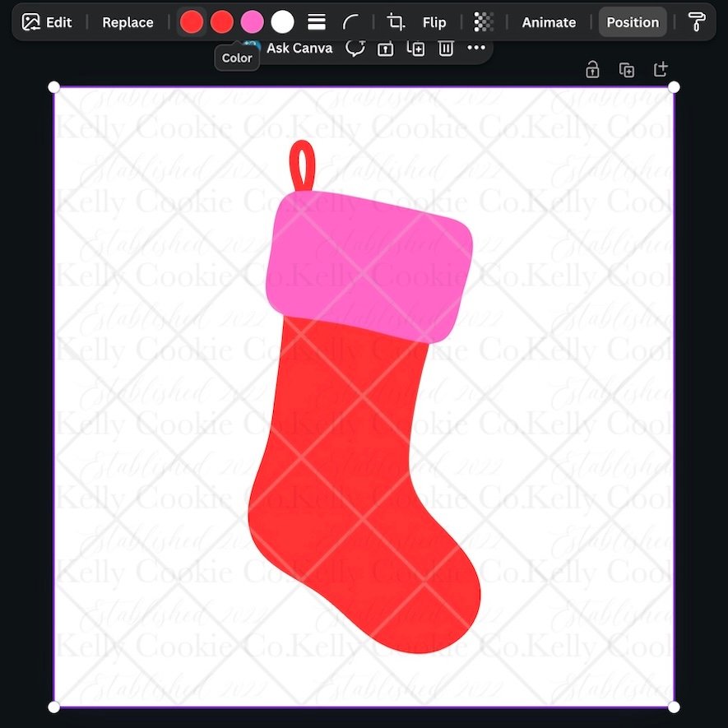Open the three-dot more options menu
The height and width of the screenshot is (728, 728).
[476, 49]
